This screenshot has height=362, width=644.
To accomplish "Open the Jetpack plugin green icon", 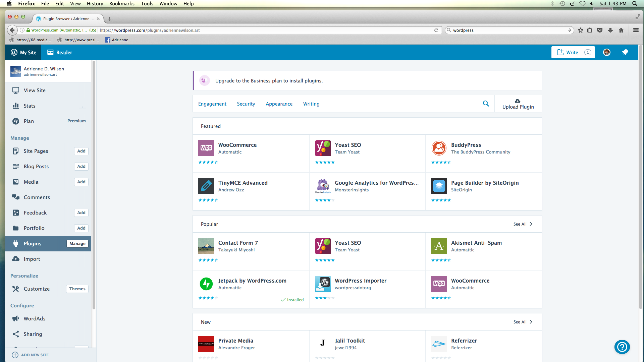I will [x=206, y=284].
